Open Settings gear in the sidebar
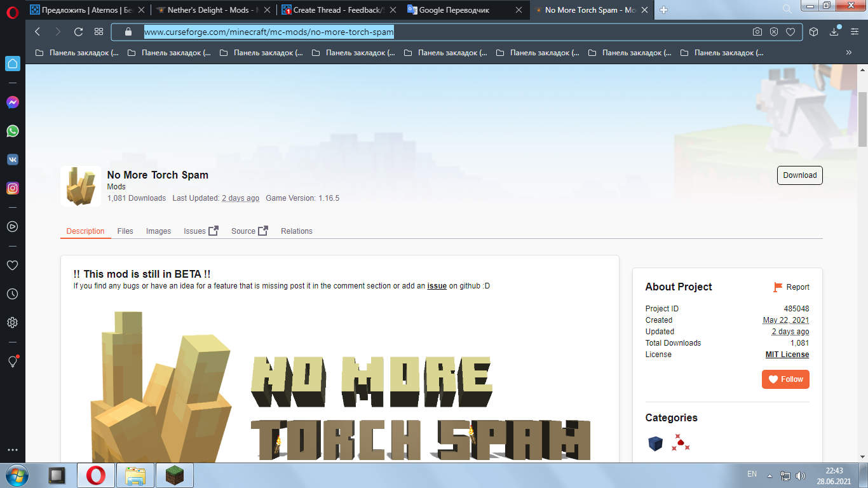868x488 pixels. point(12,322)
